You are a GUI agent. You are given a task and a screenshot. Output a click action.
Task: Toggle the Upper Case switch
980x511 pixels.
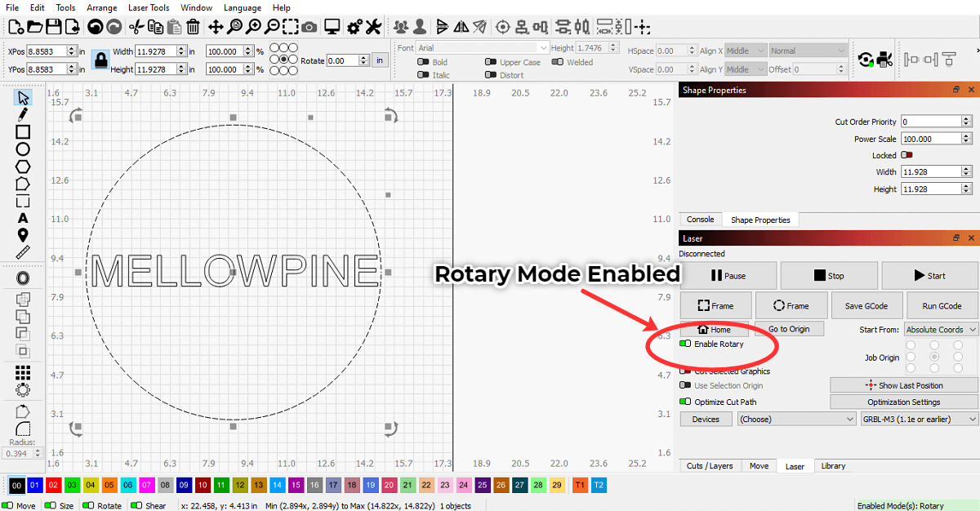click(491, 62)
